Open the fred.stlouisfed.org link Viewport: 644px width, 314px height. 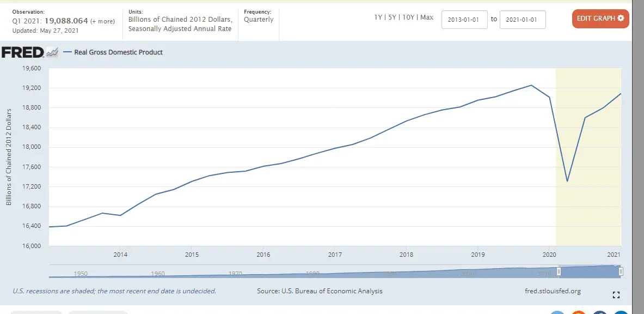[x=551, y=291]
